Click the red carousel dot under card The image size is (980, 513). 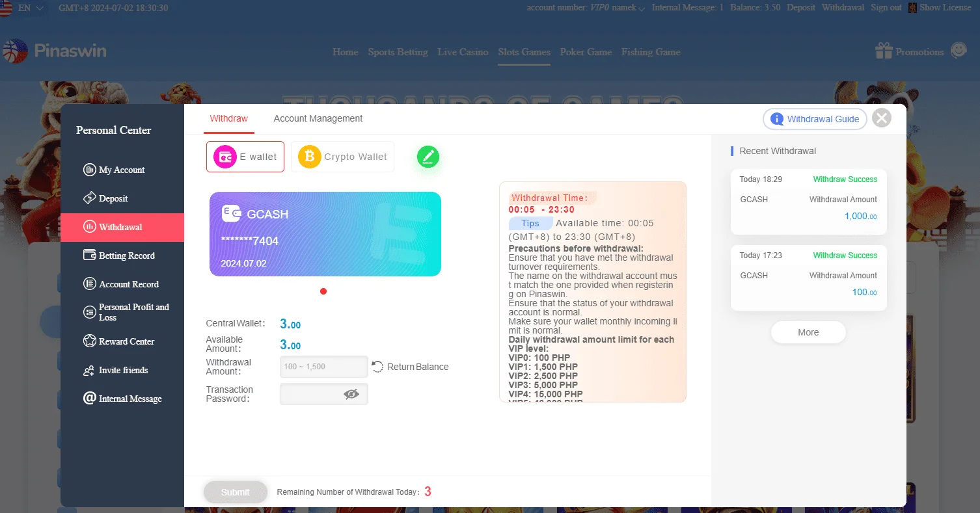(x=323, y=291)
